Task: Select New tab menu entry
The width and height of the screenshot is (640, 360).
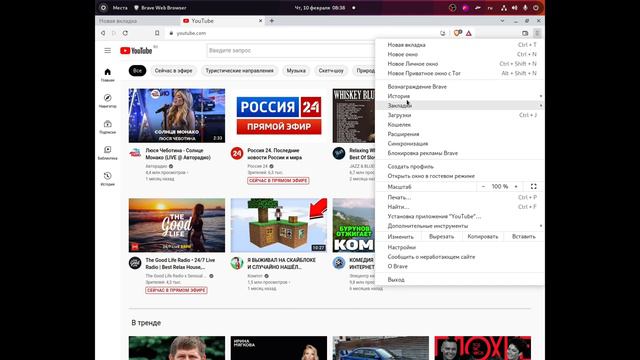Action: 460,45
